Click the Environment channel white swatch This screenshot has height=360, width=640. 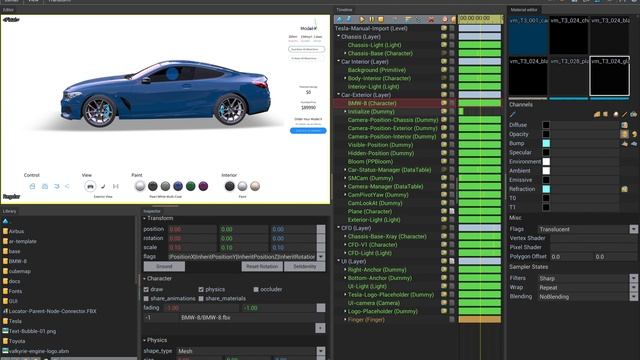pos(546,162)
